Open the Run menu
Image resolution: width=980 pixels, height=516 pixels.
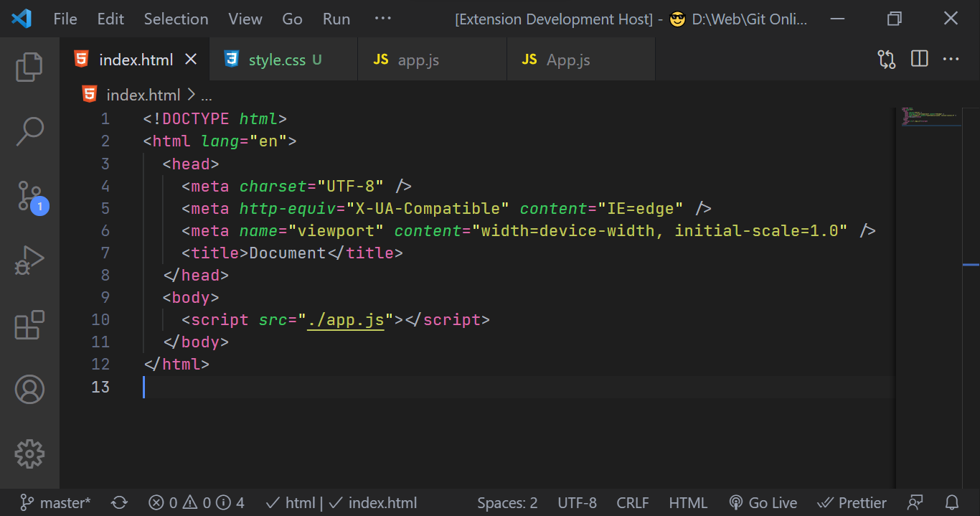point(336,19)
